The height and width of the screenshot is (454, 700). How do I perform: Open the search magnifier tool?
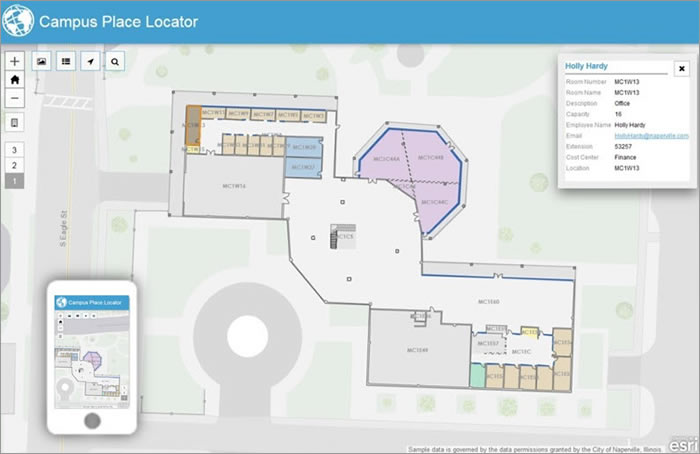coord(115,61)
